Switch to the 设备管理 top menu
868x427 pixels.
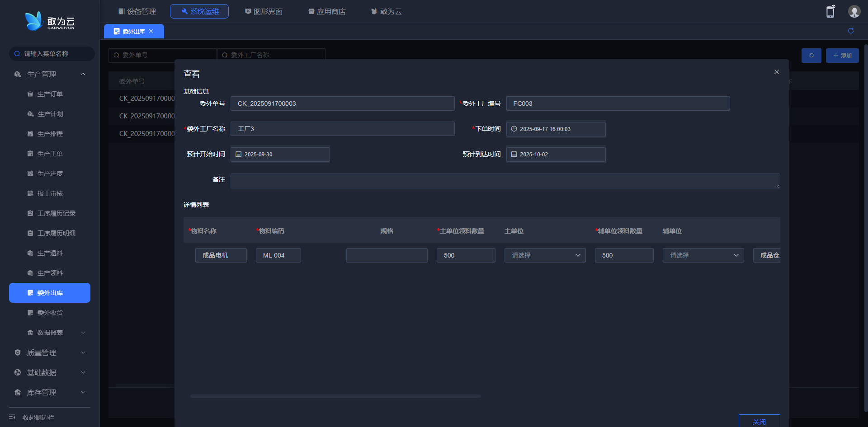137,11
